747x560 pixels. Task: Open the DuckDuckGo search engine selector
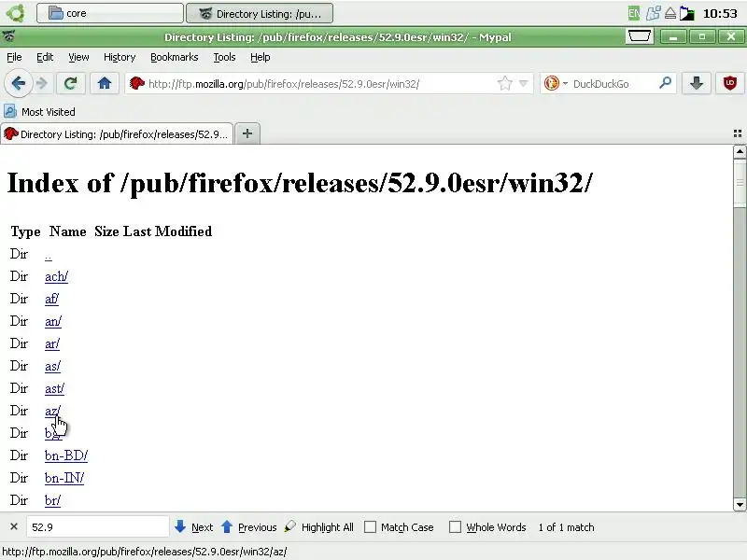click(x=556, y=84)
